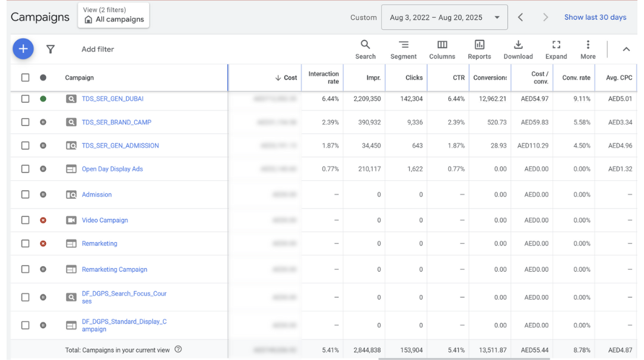This screenshot has width=644, height=360.
Task: Open the Reports icon menu
Action: coord(479,50)
